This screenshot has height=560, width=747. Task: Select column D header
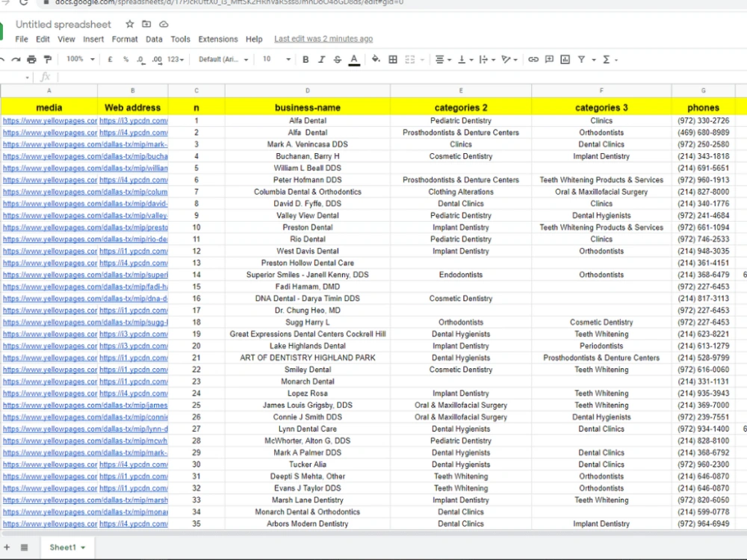tap(307, 90)
